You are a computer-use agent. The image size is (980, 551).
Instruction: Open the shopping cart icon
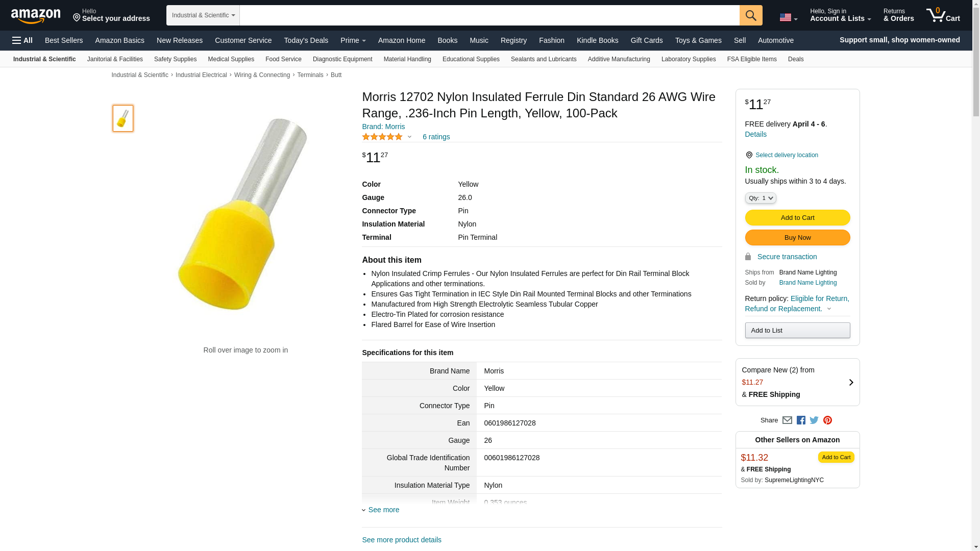[x=943, y=15]
